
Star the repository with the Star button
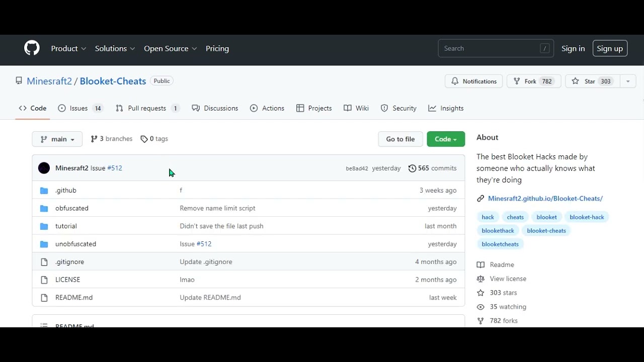pos(593,81)
